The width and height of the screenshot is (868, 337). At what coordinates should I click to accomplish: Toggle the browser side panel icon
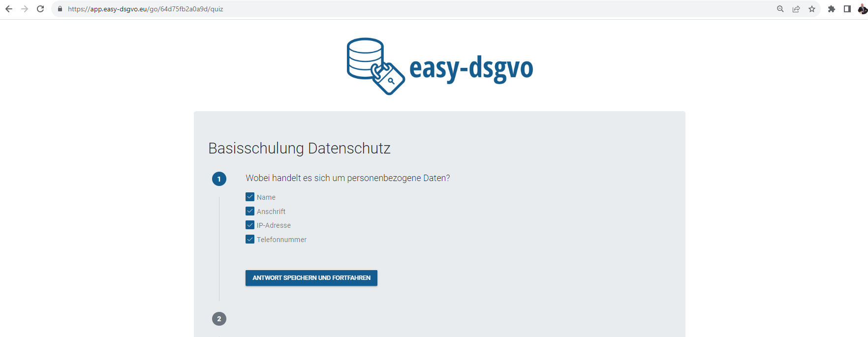point(847,9)
